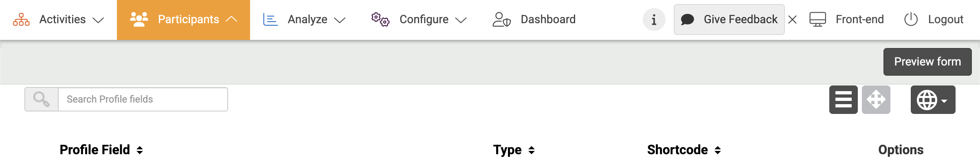This screenshot has width=980, height=166.
Task: Open the Analyze menu
Action: pyautogui.click(x=307, y=20)
